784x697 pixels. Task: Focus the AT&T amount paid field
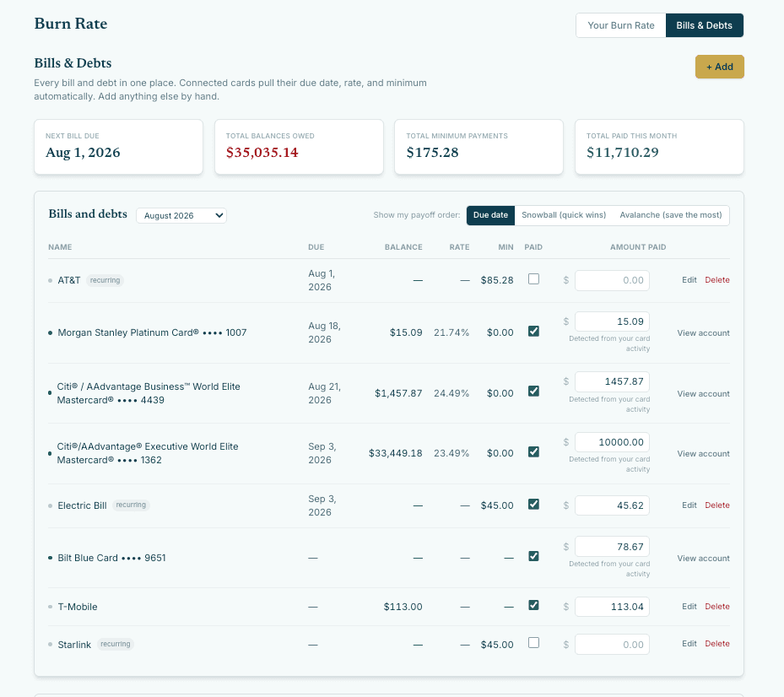pos(612,280)
